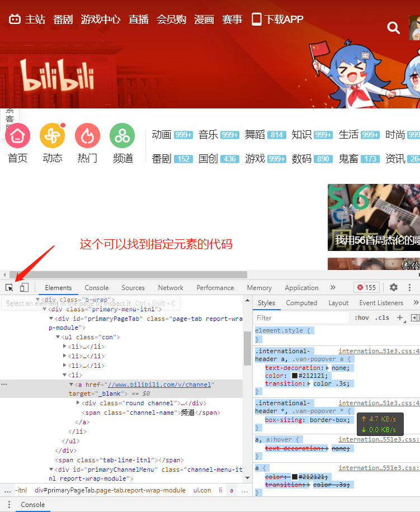
Task: Expand the text-decoration shorthand triangle
Action: tap(327, 368)
